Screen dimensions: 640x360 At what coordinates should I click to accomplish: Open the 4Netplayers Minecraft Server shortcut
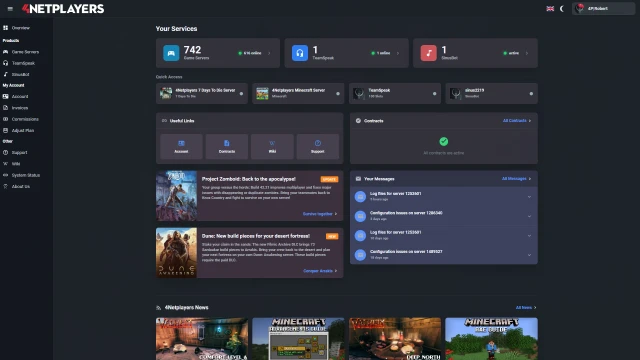tap(298, 93)
